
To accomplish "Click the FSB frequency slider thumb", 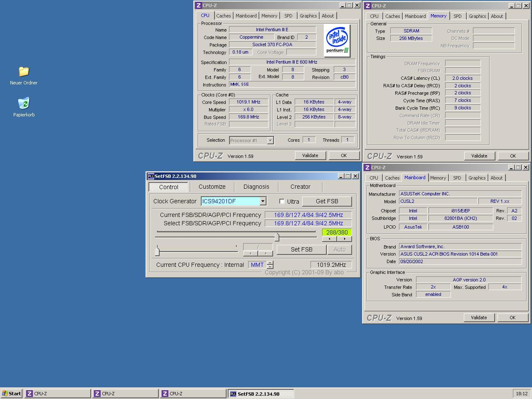I will pos(277,237).
